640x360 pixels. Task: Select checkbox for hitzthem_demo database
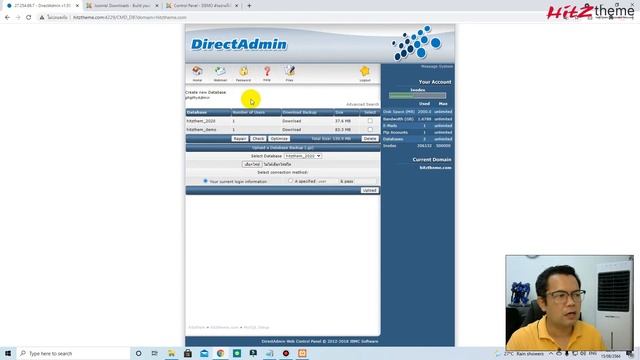click(x=370, y=129)
